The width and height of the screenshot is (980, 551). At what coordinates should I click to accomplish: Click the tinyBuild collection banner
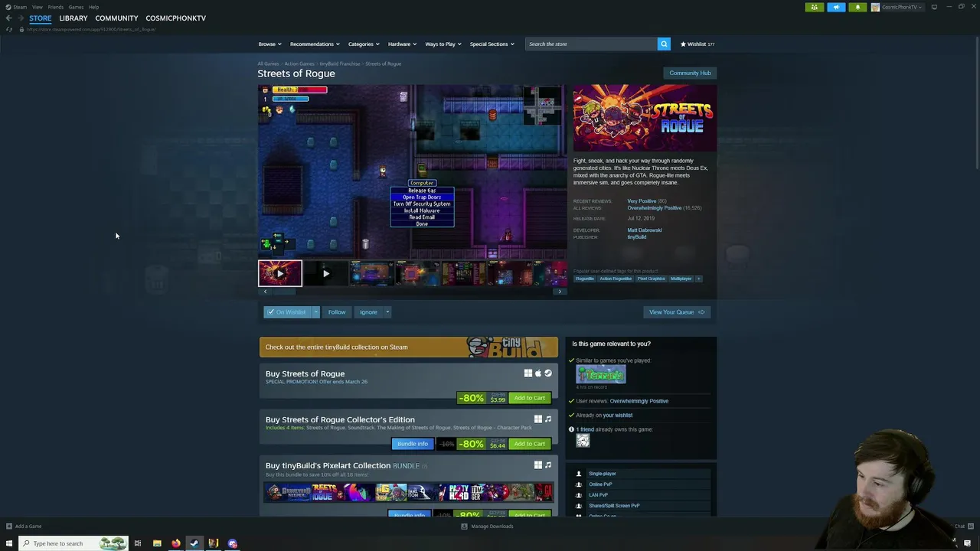click(x=409, y=347)
